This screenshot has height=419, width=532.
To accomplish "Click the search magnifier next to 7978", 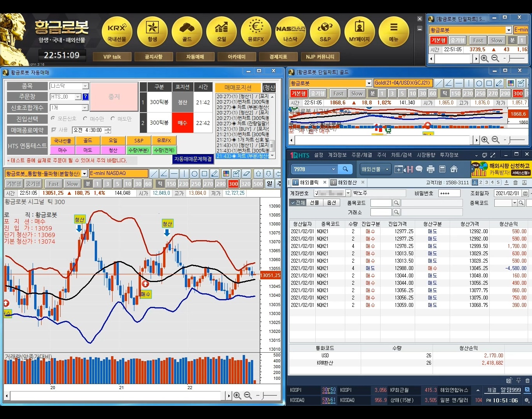I will coord(345,169).
